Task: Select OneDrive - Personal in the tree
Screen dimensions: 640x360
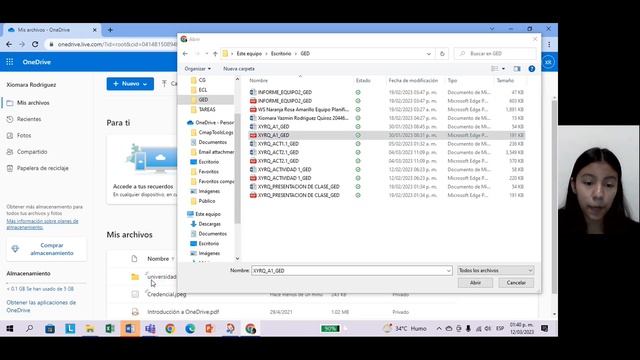Action: click(211, 122)
